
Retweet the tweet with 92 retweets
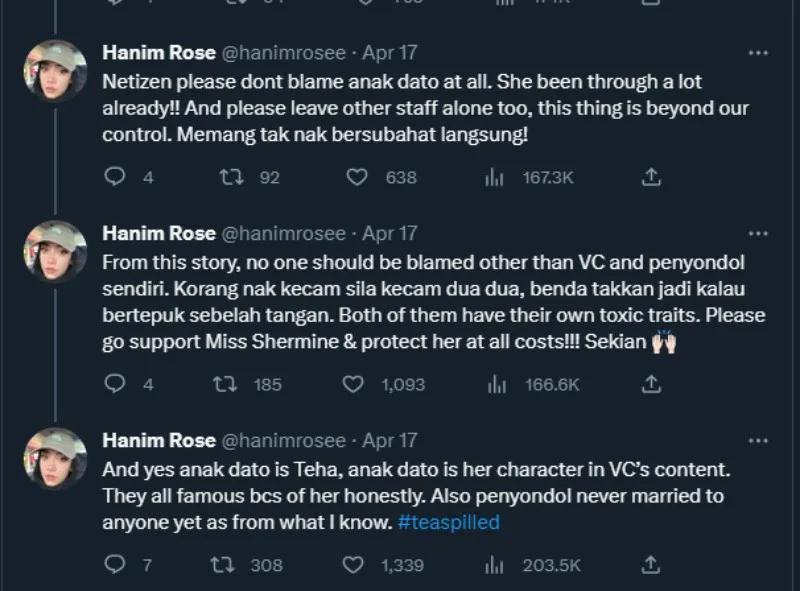pyautogui.click(x=231, y=177)
